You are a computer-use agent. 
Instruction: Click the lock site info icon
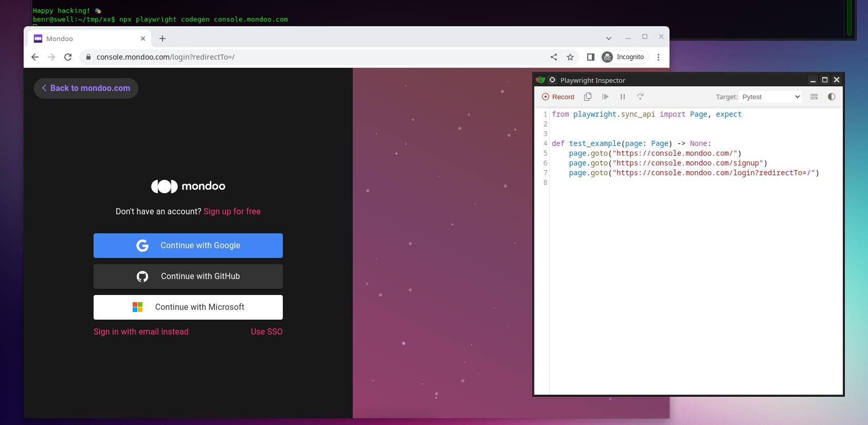[x=88, y=57]
